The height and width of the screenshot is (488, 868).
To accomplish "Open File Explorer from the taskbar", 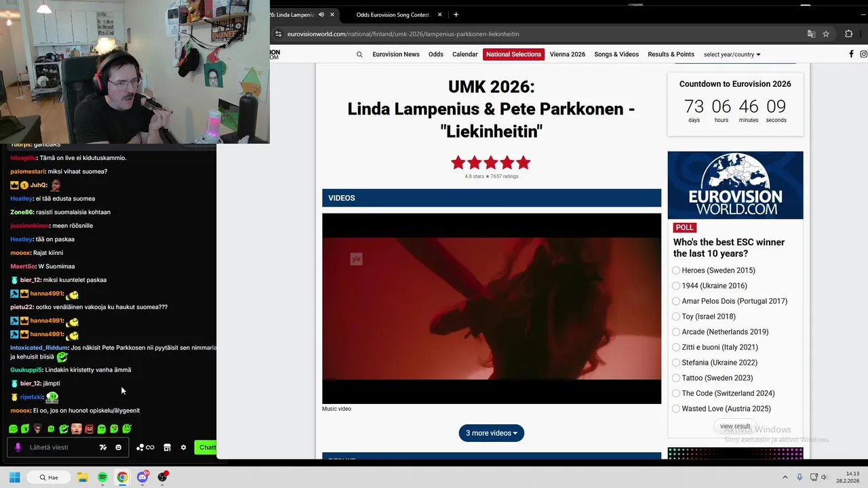I will tap(83, 477).
